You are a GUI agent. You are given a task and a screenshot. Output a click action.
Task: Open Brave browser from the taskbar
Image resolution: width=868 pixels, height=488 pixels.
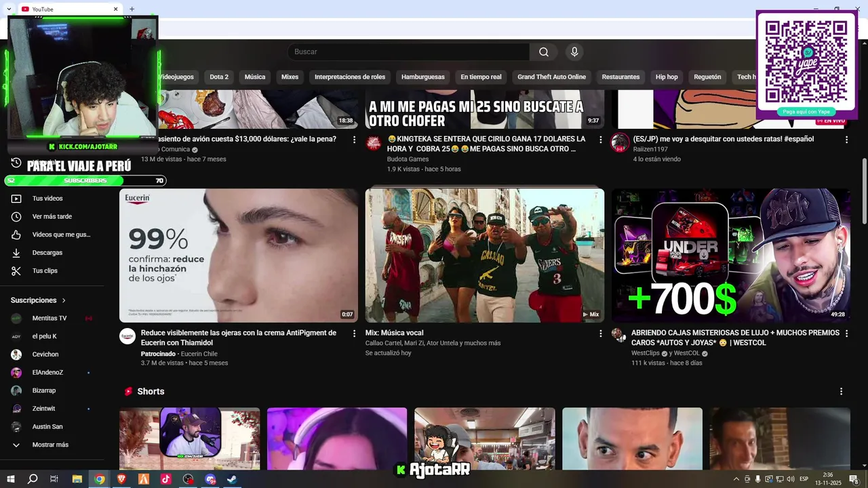(121, 479)
